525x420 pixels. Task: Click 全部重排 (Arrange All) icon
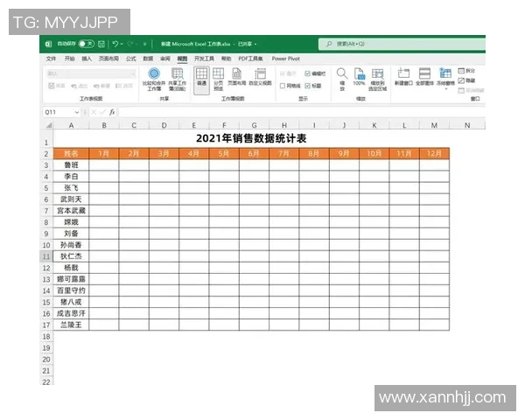[x=424, y=77]
